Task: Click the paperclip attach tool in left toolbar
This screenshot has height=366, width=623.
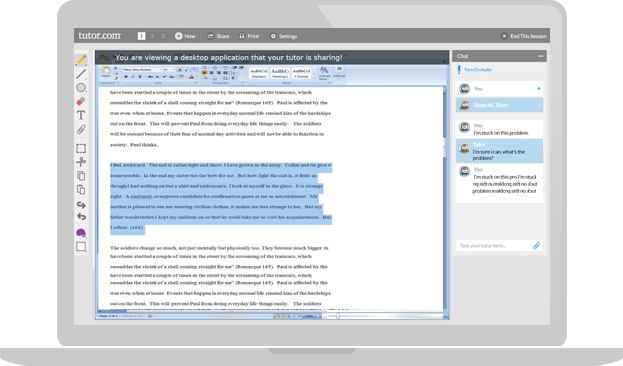Action: pyautogui.click(x=81, y=129)
